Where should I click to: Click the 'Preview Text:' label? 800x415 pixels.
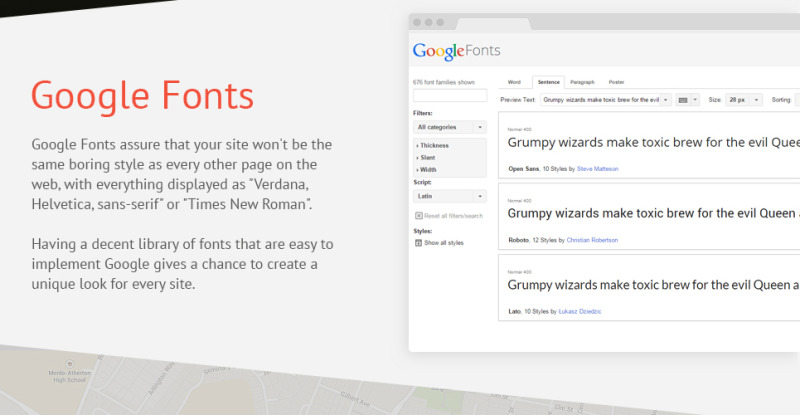(x=518, y=100)
